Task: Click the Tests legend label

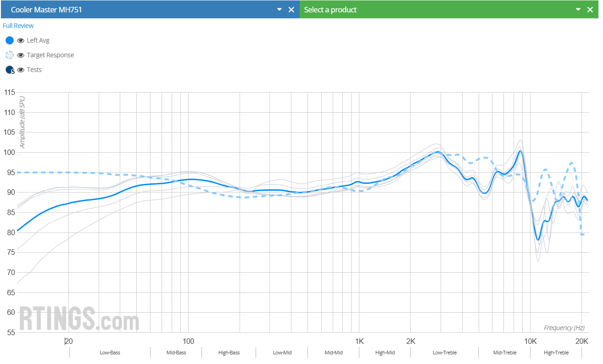Action: click(34, 70)
